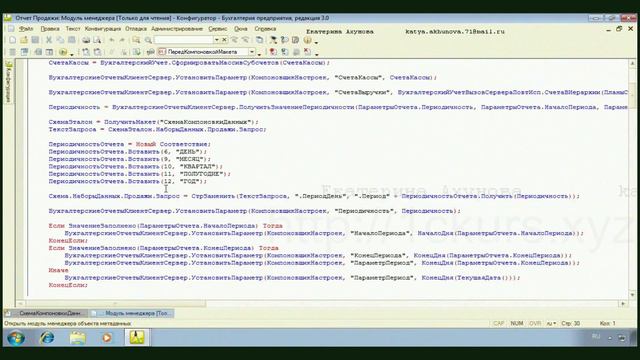Click the OVR indicator in status bar
The image size is (640, 360).
[535, 323]
